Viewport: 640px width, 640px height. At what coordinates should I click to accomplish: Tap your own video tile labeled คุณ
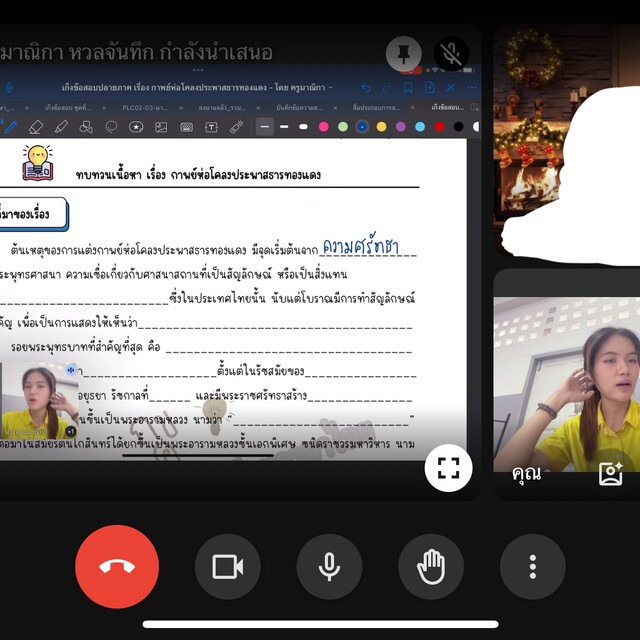(x=566, y=385)
